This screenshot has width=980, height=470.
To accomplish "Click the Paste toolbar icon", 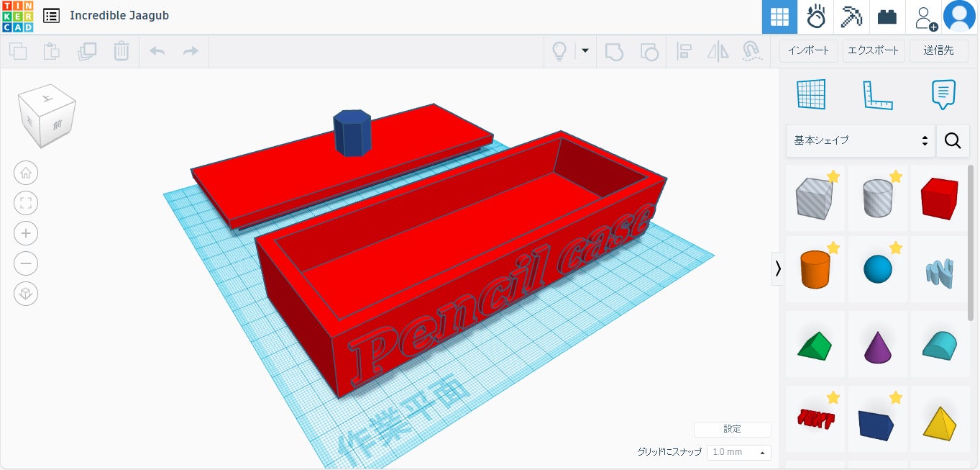I will point(52,51).
